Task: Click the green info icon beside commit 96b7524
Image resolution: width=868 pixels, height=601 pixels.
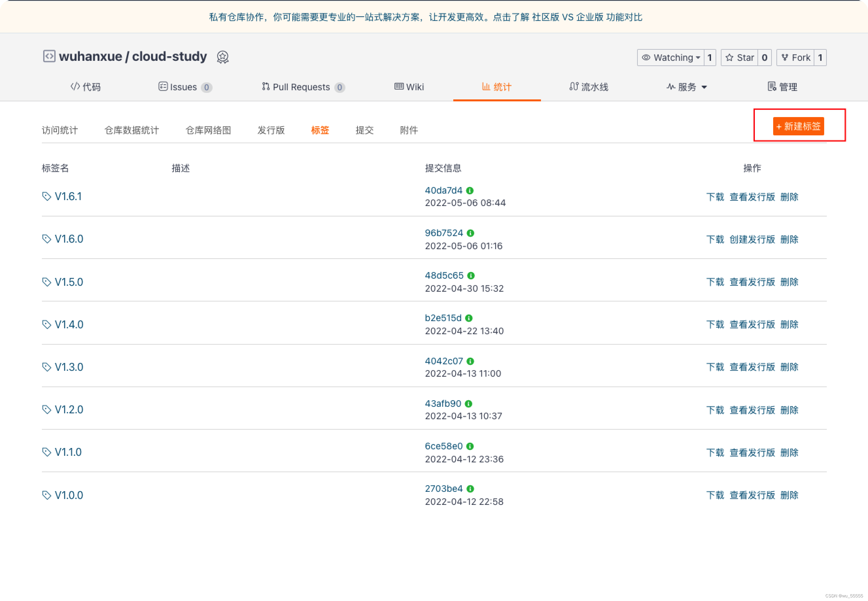Action: coord(470,233)
